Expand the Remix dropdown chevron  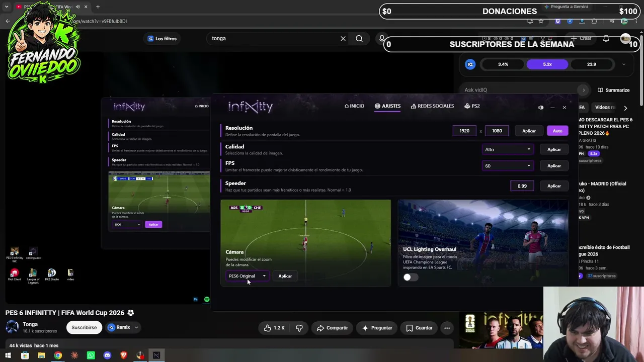click(136, 327)
